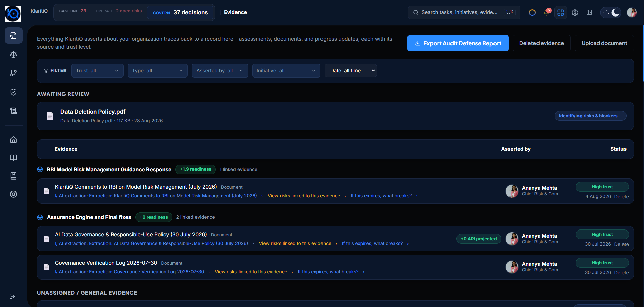Switch to the GOVERN 37 decisions tab

180,13
